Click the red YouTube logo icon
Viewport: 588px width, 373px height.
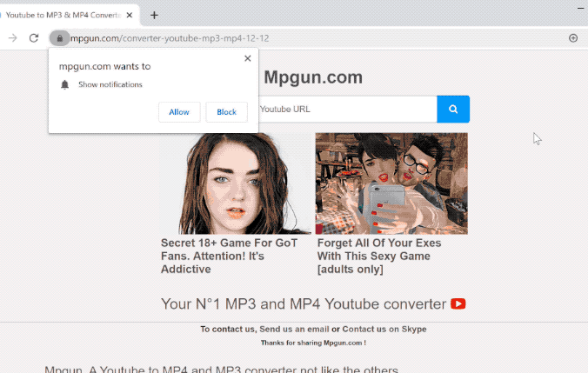tap(458, 304)
